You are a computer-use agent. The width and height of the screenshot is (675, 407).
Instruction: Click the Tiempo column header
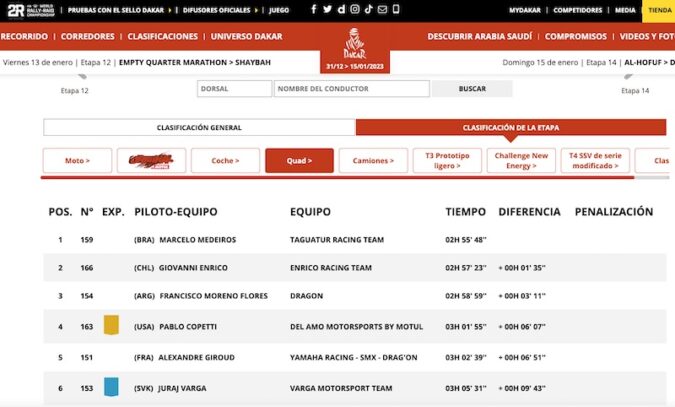pyautogui.click(x=465, y=212)
